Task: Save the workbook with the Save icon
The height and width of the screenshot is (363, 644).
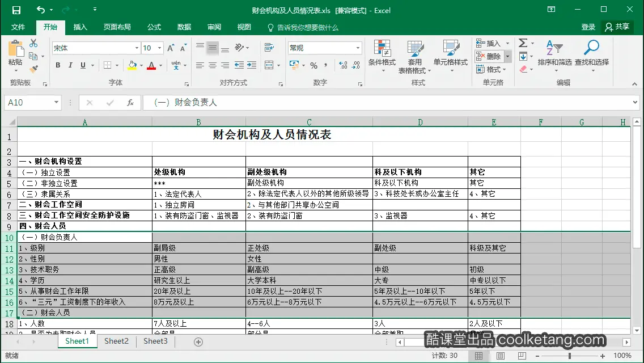Action: point(16,10)
